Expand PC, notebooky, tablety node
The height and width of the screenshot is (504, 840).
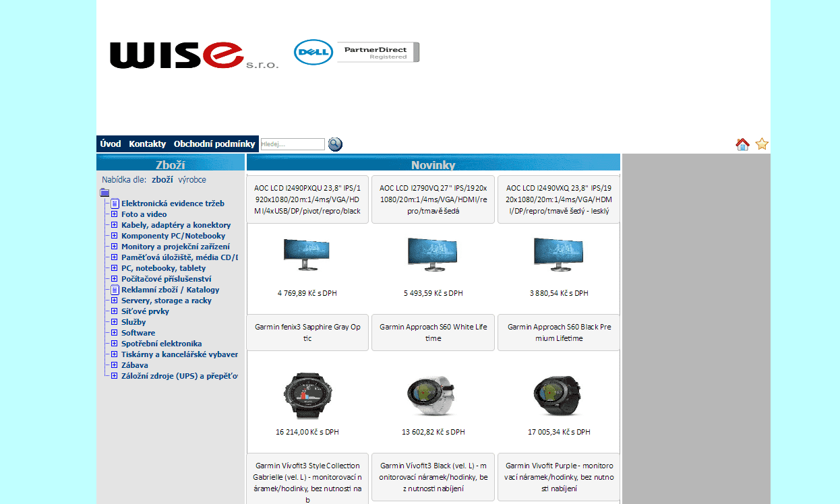[x=115, y=268]
